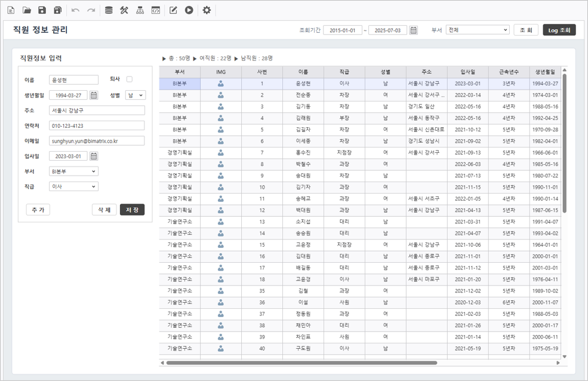This screenshot has height=381, width=588.
Task: Expand the 성별 dropdown
Action: [136, 96]
